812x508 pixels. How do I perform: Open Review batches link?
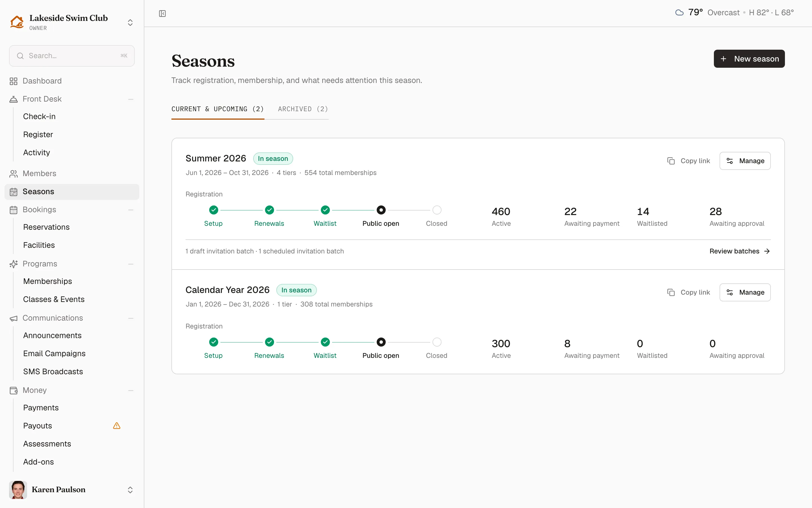pyautogui.click(x=740, y=251)
